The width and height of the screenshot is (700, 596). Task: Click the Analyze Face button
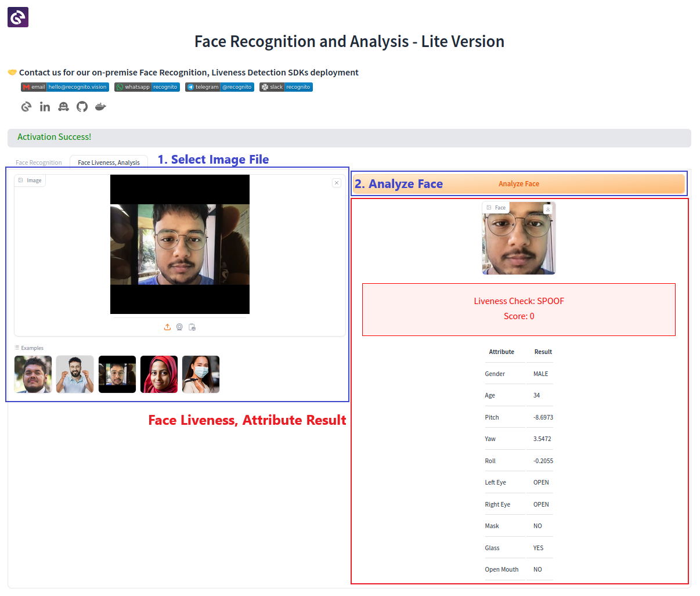[519, 184]
